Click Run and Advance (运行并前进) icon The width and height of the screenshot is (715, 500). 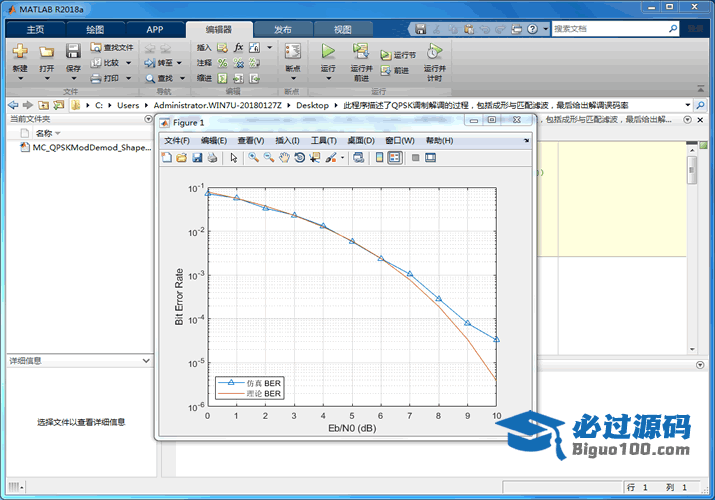pyautogui.click(x=360, y=51)
